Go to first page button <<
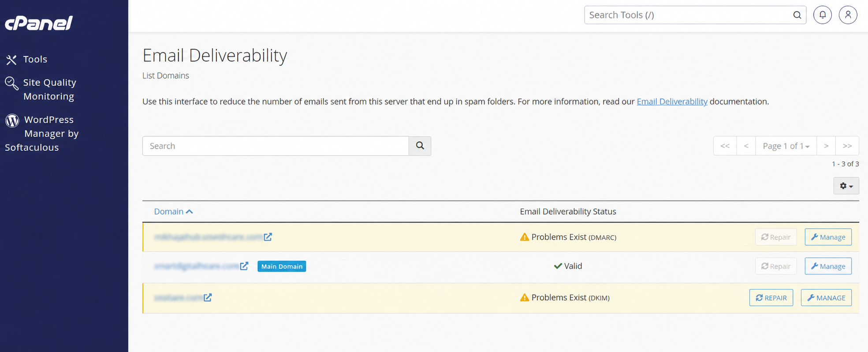868x352 pixels. click(x=725, y=146)
